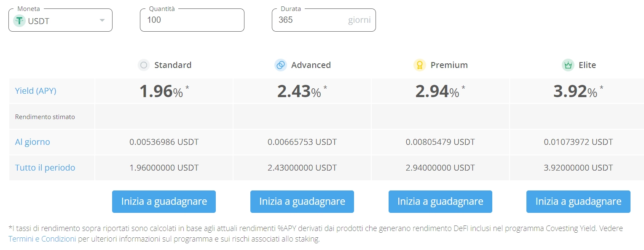Open the Termini e Condizioni link
This screenshot has width=644, height=250.
click(42, 239)
